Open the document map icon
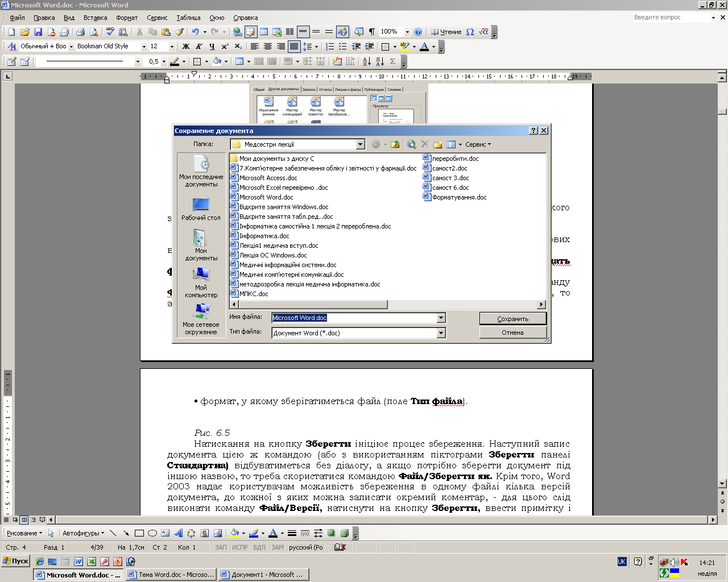The image size is (728, 582). (x=358, y=32)
